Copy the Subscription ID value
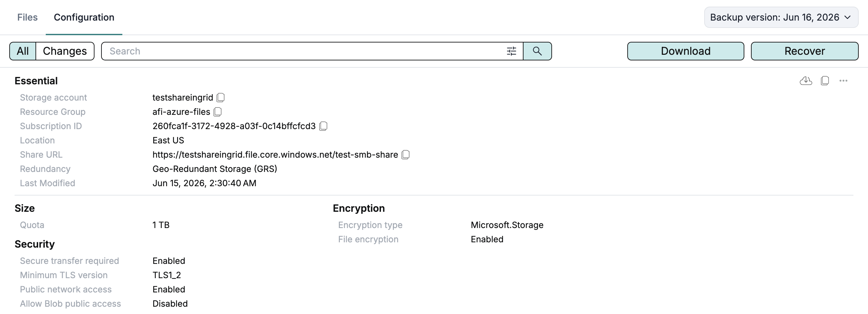The width and height of the screenshot is (868, 314). [x=323, y=126]
